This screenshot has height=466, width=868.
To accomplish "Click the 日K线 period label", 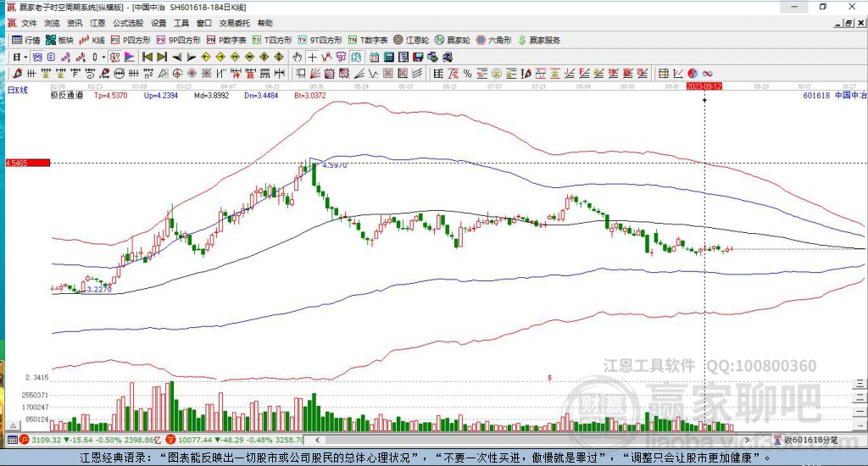I will [17, 90].
